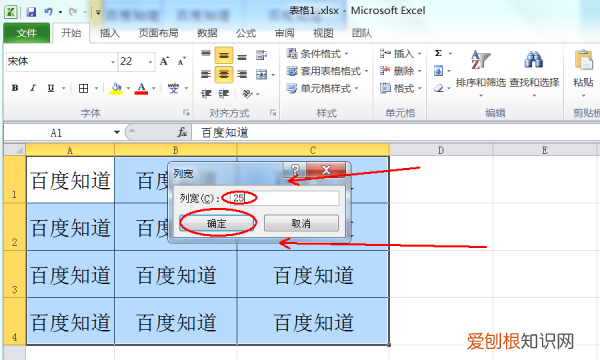Click the 粘贴 paste icon

(583, 60)
